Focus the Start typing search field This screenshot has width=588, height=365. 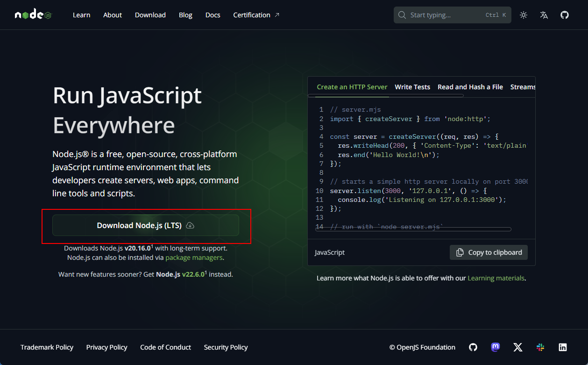pos(453,15)
